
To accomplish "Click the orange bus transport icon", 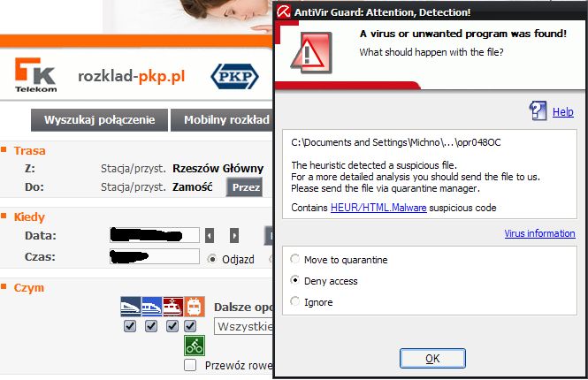I will click(x=195, y=307).
